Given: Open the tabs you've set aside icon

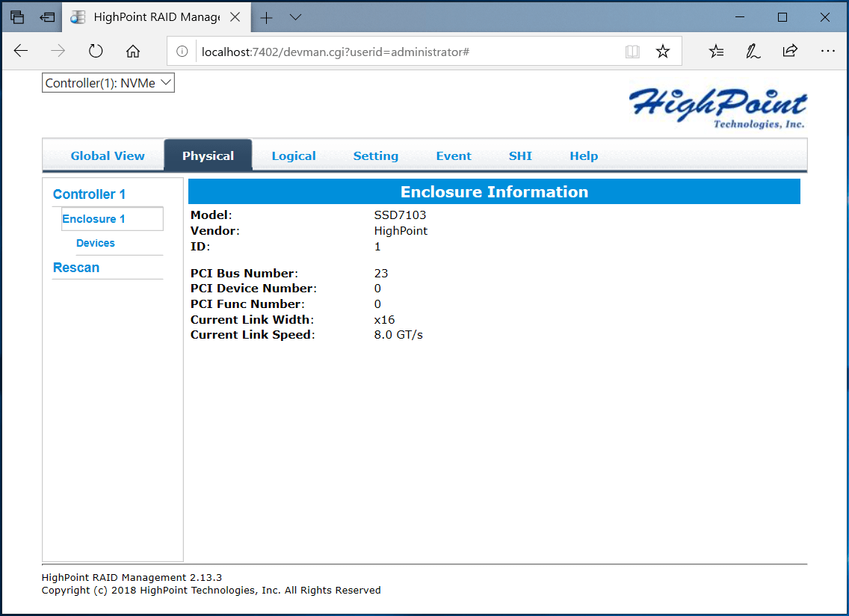Looking at the screenshot, I should 16,17.
